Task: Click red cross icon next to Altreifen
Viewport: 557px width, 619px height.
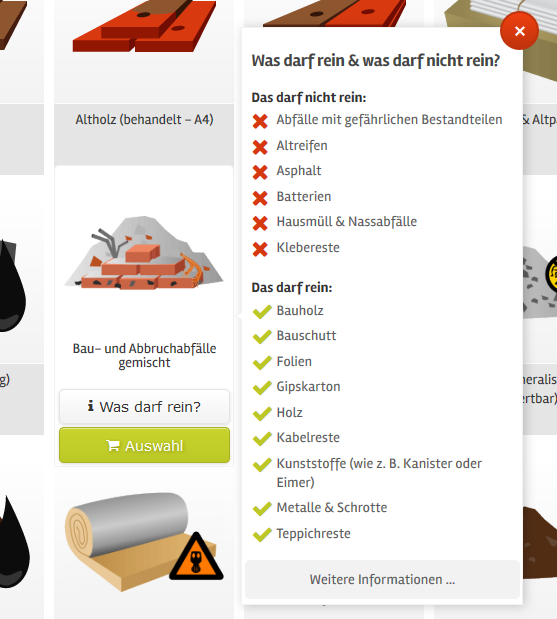Action: 260,146
